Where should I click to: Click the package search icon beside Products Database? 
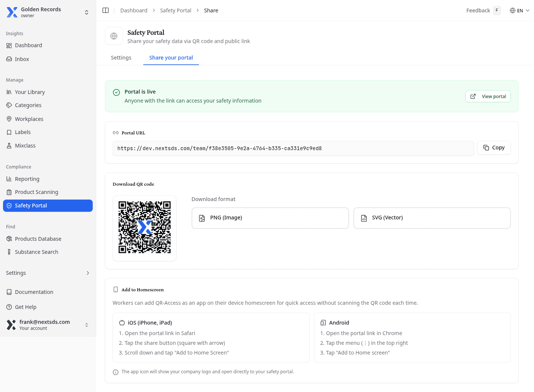point(9,239)
